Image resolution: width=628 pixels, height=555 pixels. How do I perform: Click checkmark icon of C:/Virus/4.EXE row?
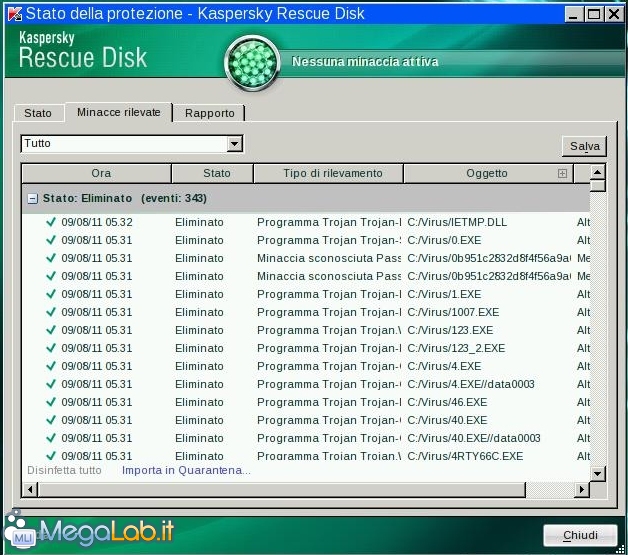[x=51, y=366]
